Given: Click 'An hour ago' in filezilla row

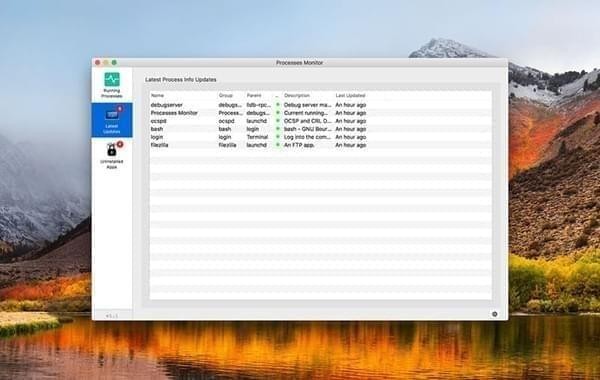Looking at the screenshot, I should [x=351, y=145].
